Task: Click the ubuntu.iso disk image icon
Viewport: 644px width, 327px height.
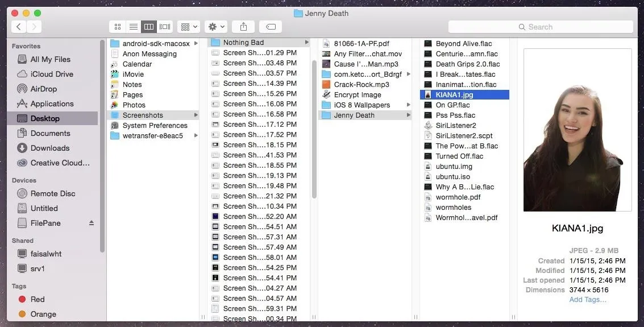Action: pyautogui.click(x=428, y=177)
